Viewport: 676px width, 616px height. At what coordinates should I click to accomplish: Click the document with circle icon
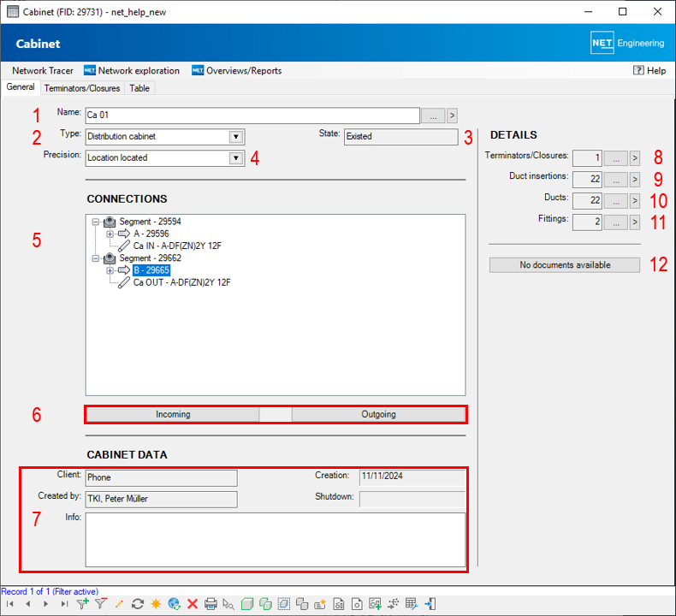[x=357, y=604]
